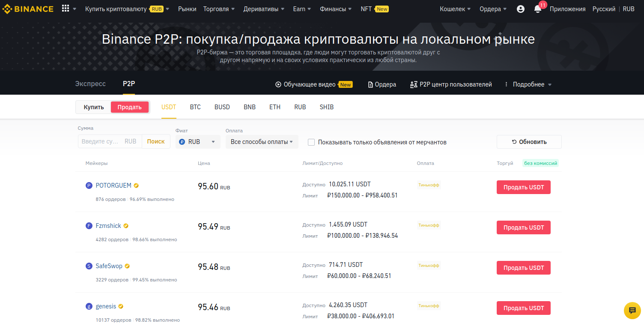Click POTORGUEM's Тинькофф payment tag
Image resolution: width=644 pixels, height=326 pixels.
point(429,185)
